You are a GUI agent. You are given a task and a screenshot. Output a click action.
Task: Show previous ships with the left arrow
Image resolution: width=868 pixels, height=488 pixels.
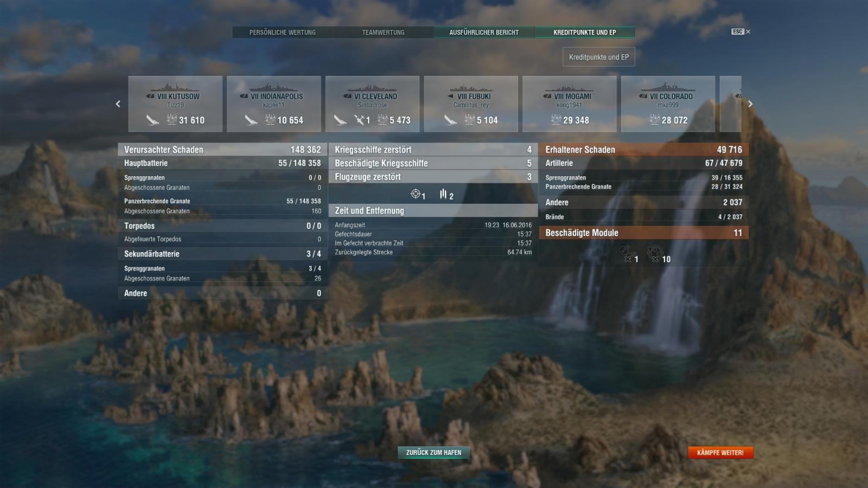[x=118, y=104]
